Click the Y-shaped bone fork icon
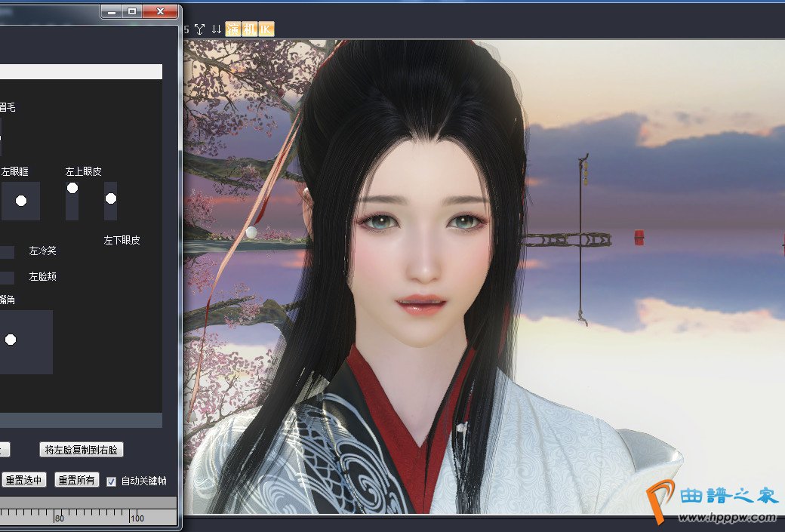The height and width of the screenshot is (532, 785). (x=200, y=29)
